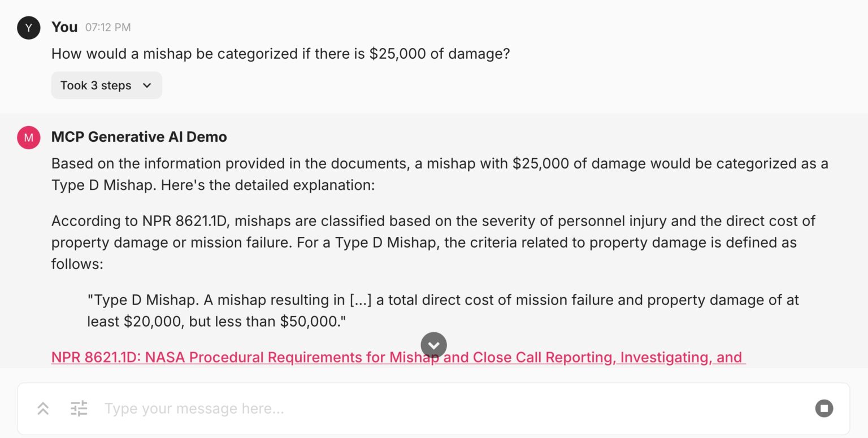Screen dimensions: 868x438
Task: Click "least $20,000, but less than $50,000" text
Action: [x=216, y=322]
